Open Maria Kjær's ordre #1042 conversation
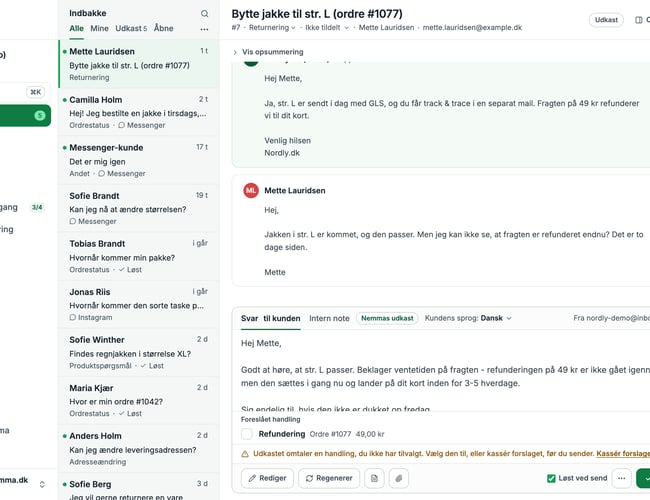Viewport: 650px width, 500px height. [x=139, y=401]
